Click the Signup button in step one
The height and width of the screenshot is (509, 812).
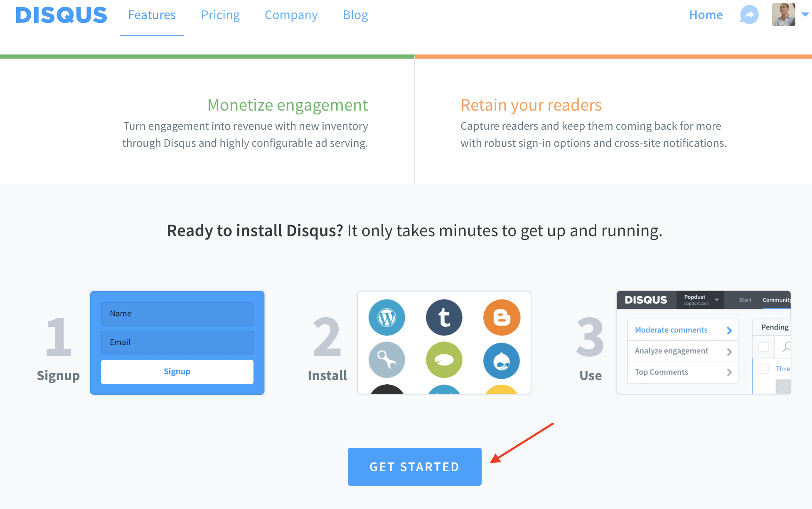click(x=177, y=371)
